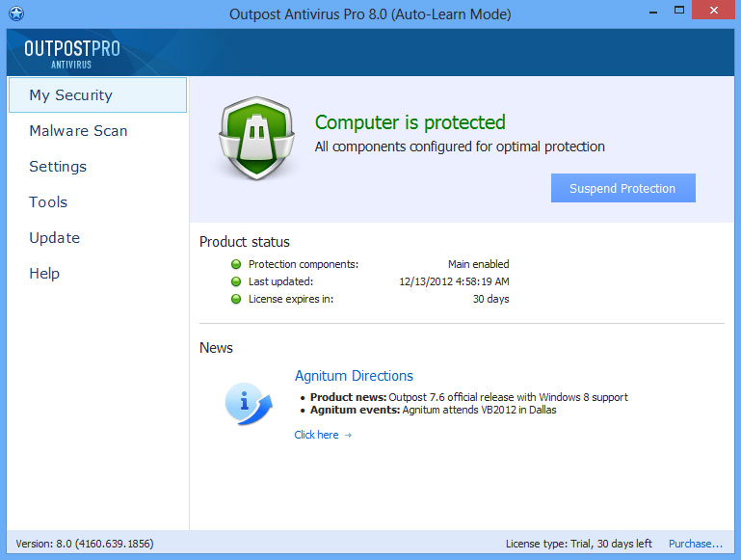Close the Outpost Antivirus window
Screen dimensions: 741x560
(714, 10)
